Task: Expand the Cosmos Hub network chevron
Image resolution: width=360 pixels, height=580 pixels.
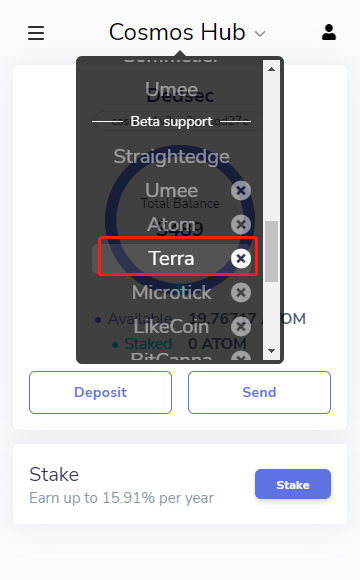Action: pos(260,34)
